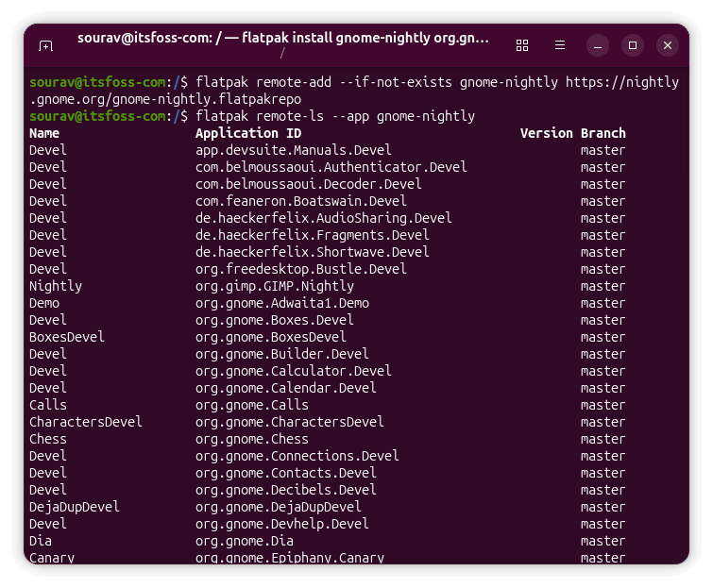Click de.haeckerfelix.Shortwave.Devel entry

point(313,252)
